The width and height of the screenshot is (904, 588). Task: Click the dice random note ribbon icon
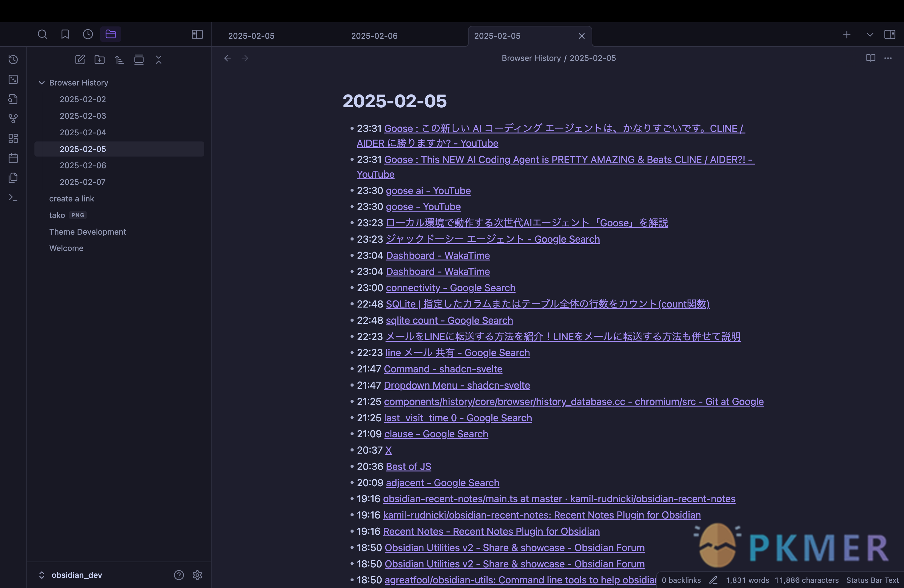click(x=13, y=79)
